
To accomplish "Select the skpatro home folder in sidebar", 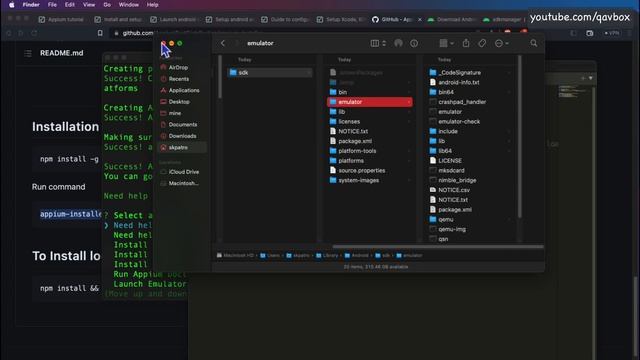I will pyautogui.click(x=182, y=147).
